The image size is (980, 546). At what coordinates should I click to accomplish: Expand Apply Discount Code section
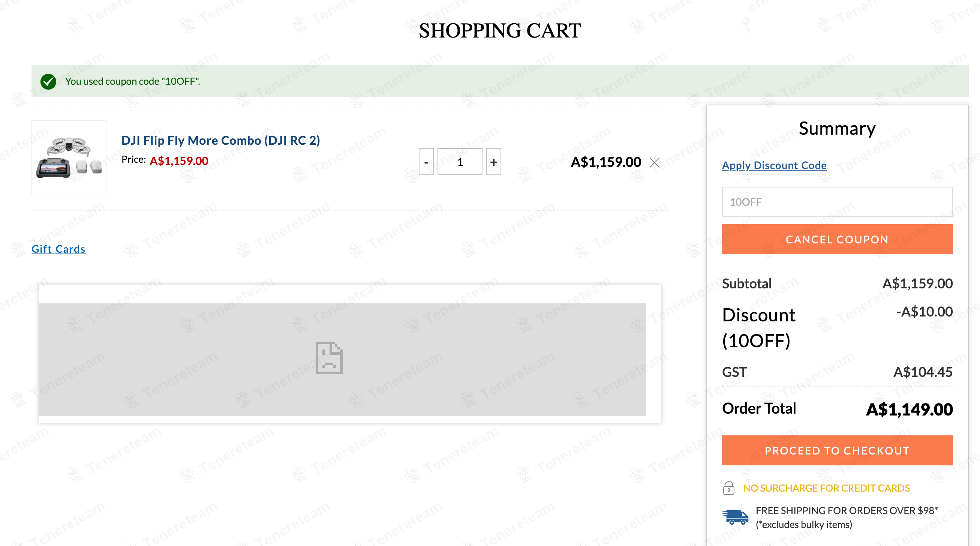tap(774, 165)
